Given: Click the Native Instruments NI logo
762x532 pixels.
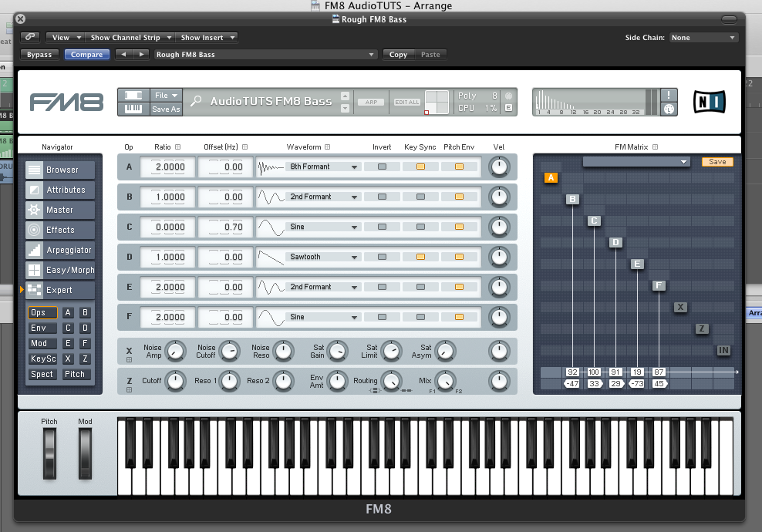Looking at the screenshot, I should click(x=709, y=102).
